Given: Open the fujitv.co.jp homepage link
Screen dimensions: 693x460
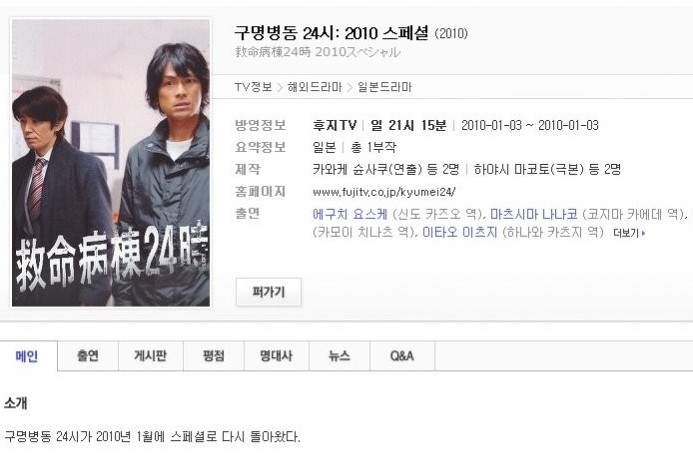Looking at the screenshot, I should pyautogui.click(x=384, y=192).
